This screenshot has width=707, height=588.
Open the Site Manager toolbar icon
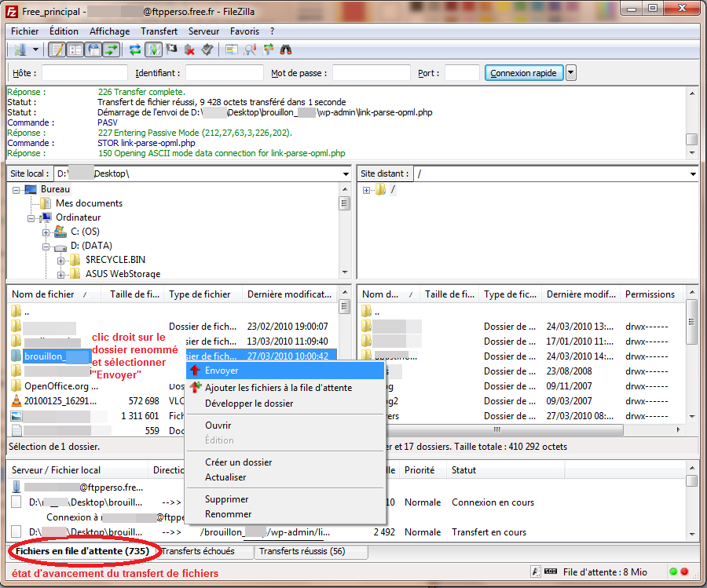tap(20, 49)
